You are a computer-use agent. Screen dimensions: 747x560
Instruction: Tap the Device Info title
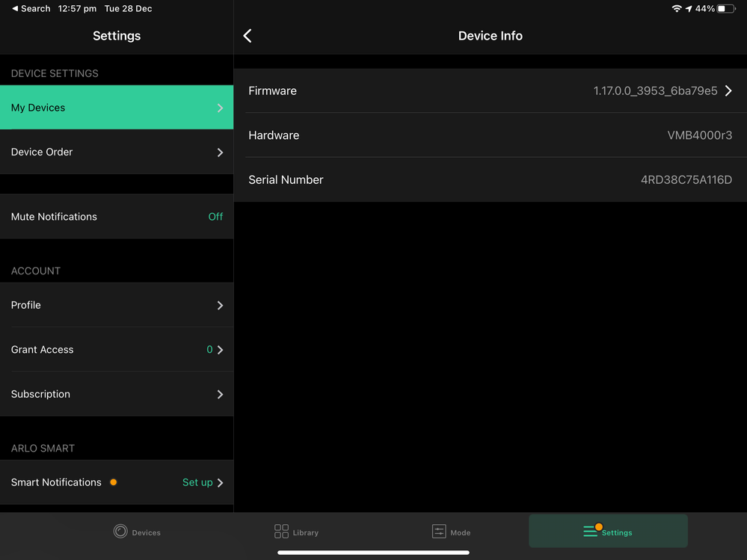coord(491,36)
